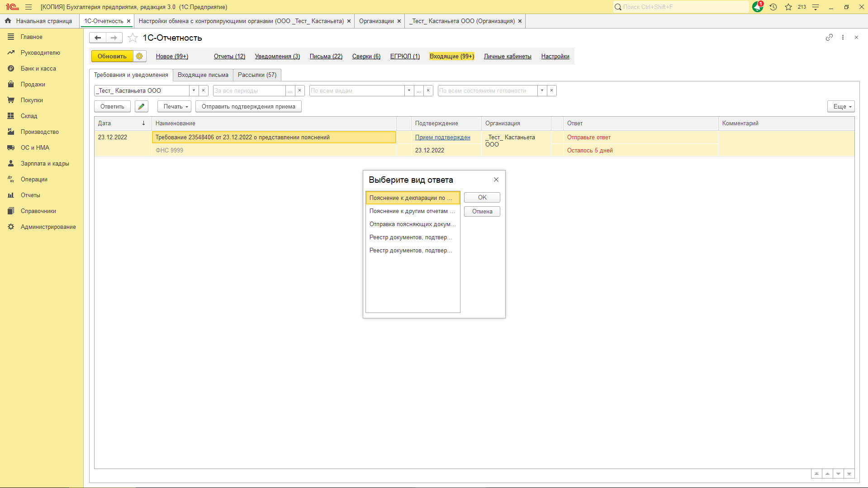This screenshot has height=488, width=868.
Task: Open the notifications bell icon
Action: tap(757, 7)
